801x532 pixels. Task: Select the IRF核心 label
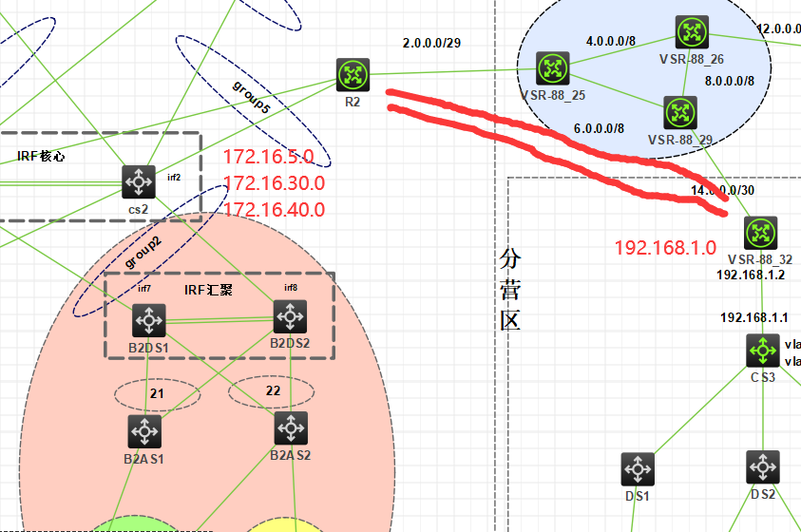click(41, 156)
